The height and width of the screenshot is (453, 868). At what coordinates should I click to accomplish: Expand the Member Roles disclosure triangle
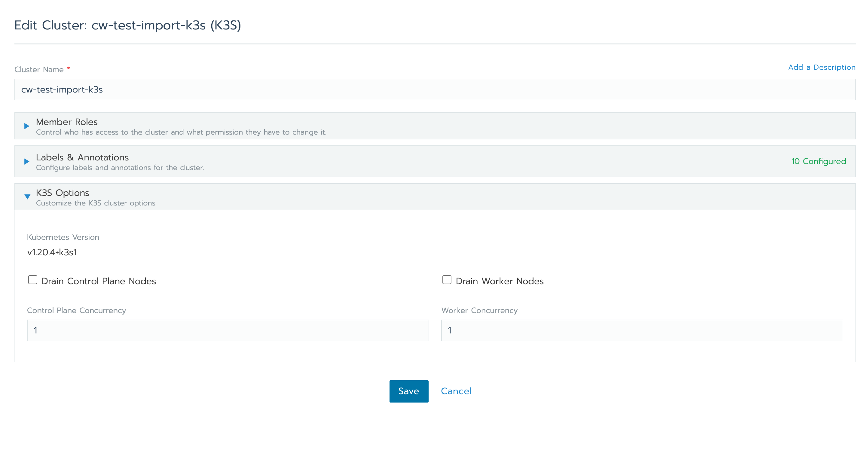click(x=27, y=126)
